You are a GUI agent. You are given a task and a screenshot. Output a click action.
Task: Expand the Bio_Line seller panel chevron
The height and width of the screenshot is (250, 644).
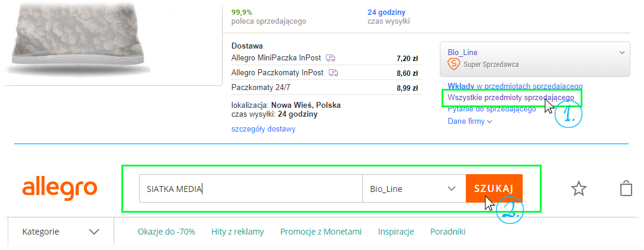pos(622,53)
